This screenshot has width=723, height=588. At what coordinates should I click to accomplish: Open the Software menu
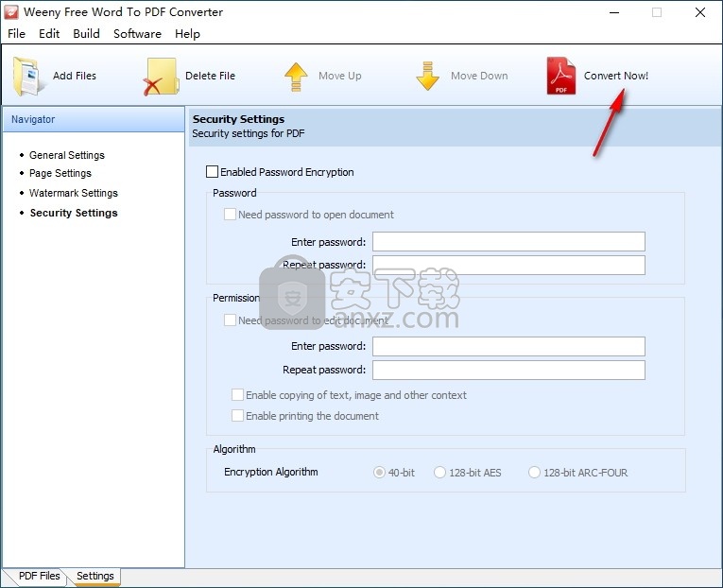pyautogui.click(x=137, y=34)
